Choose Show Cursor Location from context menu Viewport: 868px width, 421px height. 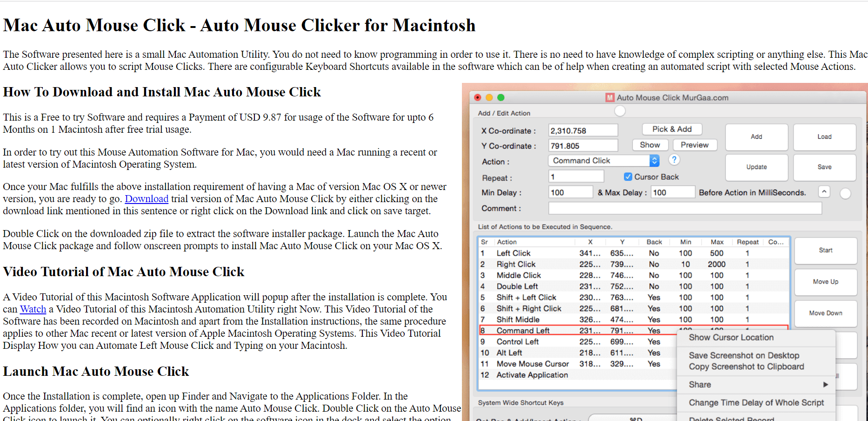pyautogui.click(x=731, y=337)
